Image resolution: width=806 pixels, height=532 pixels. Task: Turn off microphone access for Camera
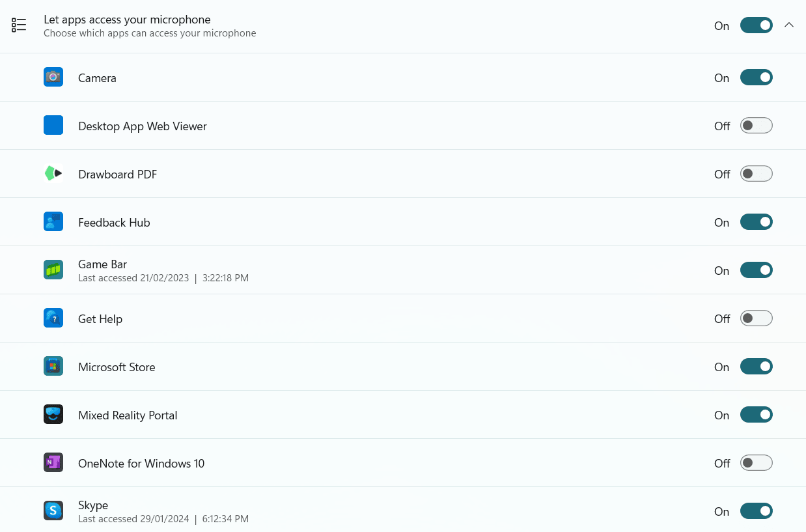tap(756, 77)
